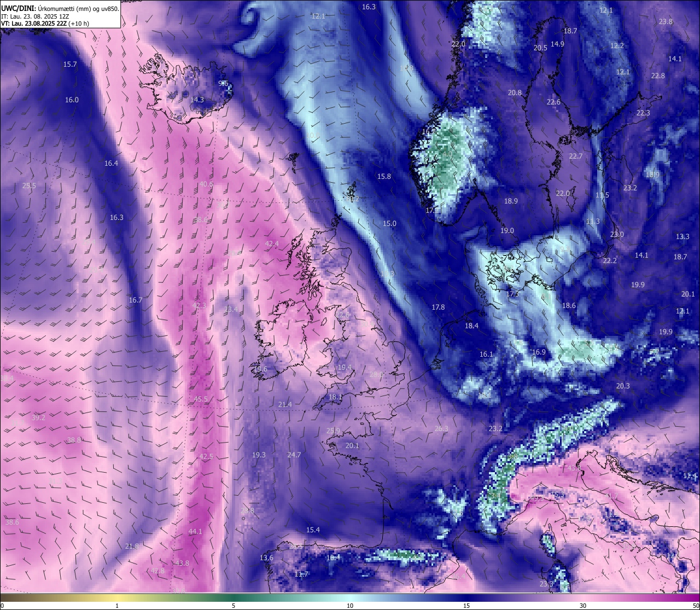Click the 44.1 value in the southern Atlantic
Screen dimensions: 700x610
click(x=195, y=531)
